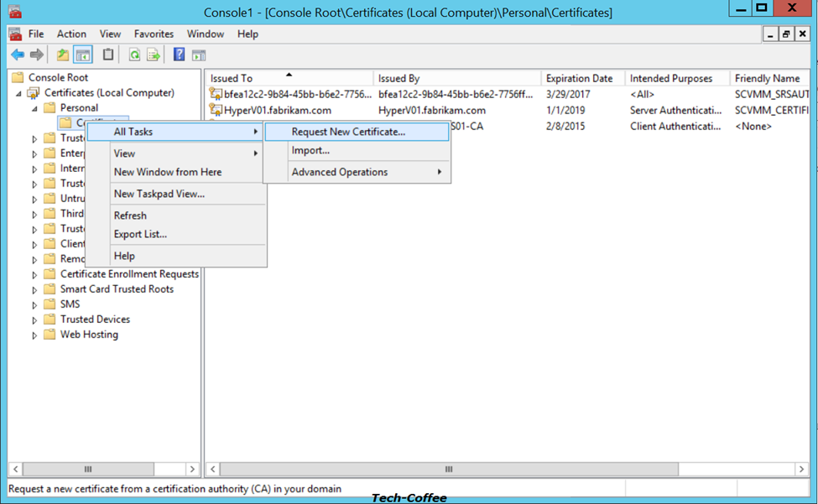Screen dimensions: 818x504
Task: Click the clipboard Paste toolbar icon
Action: (x=108, y=55)
